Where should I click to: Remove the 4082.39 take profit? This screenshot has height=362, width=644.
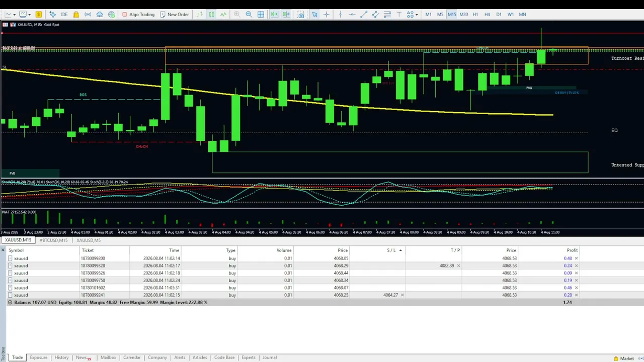tap(458, 265)
